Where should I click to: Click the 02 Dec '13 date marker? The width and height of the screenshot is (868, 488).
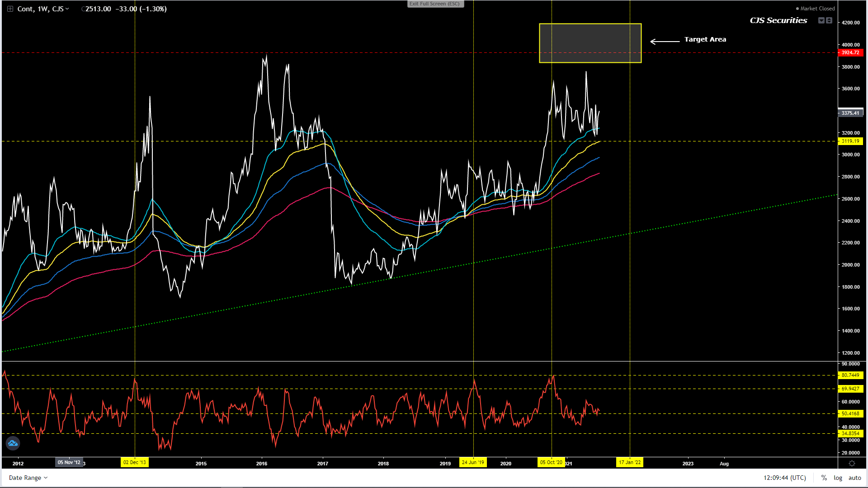pyautogui.click(x=135, y=462)
